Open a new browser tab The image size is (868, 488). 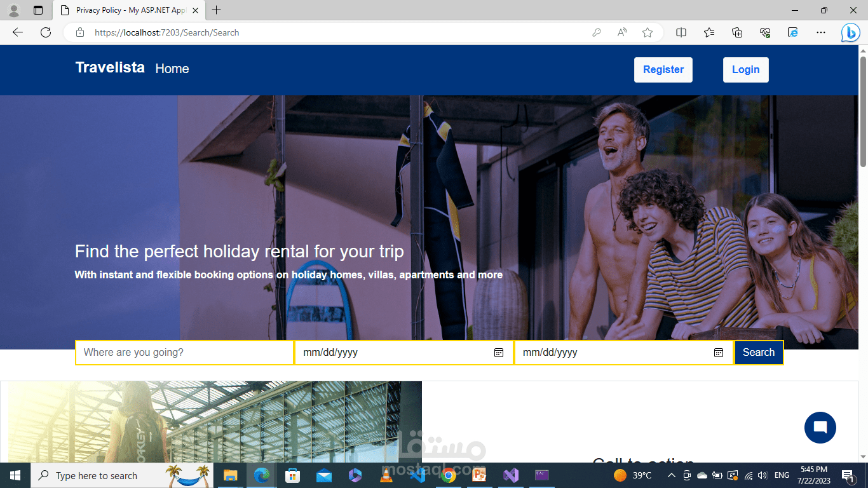click(x=217, y=10)
